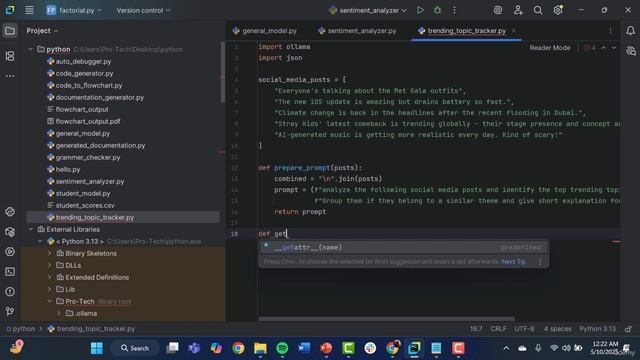
Task: Click Python 3.13 interpreter in status bar
Action: click(x=597, y=329)
